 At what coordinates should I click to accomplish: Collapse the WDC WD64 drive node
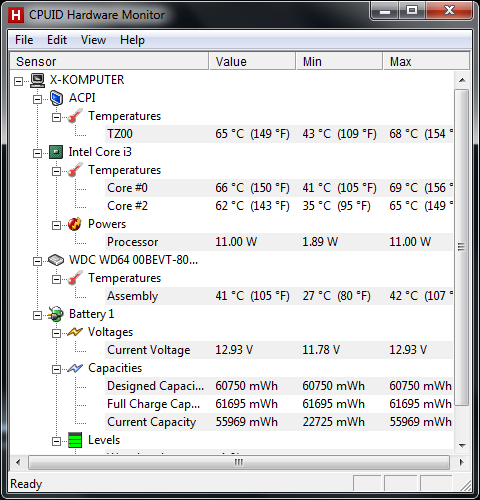click(x=37, y=261)
